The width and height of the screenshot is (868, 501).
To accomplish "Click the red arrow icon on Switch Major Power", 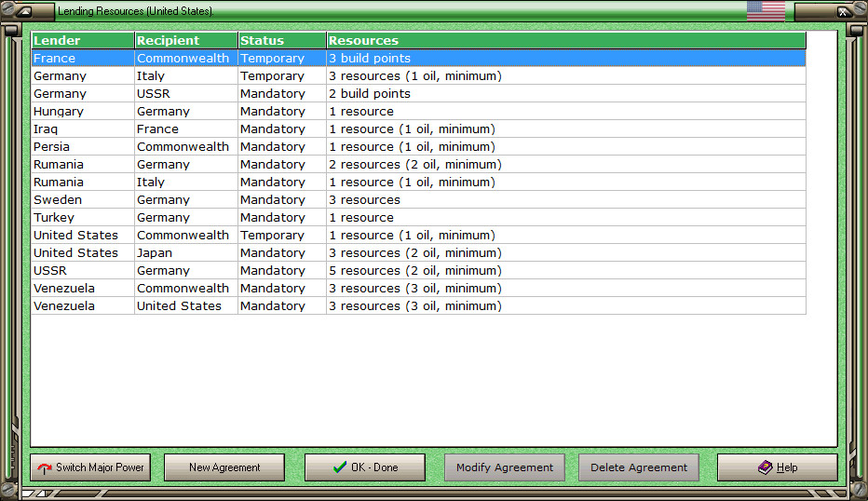I will [45, 468].
